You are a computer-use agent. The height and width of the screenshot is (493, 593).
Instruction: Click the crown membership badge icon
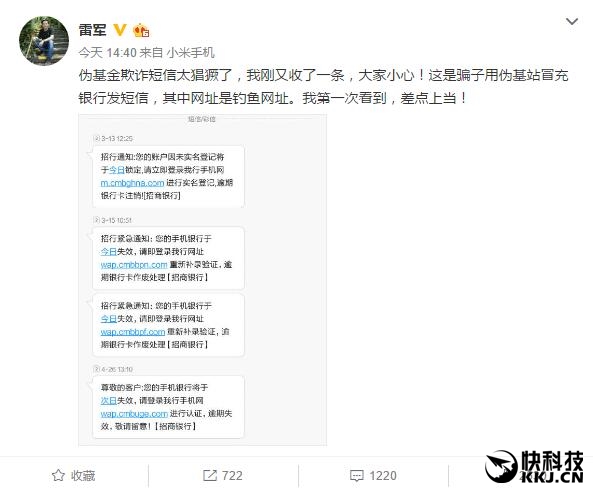point(141,30)
